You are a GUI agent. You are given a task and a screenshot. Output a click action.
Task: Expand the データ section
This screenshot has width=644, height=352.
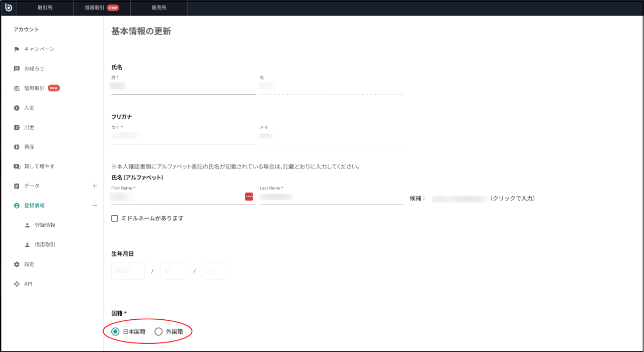pyautogui.click(x=95, y=186)
